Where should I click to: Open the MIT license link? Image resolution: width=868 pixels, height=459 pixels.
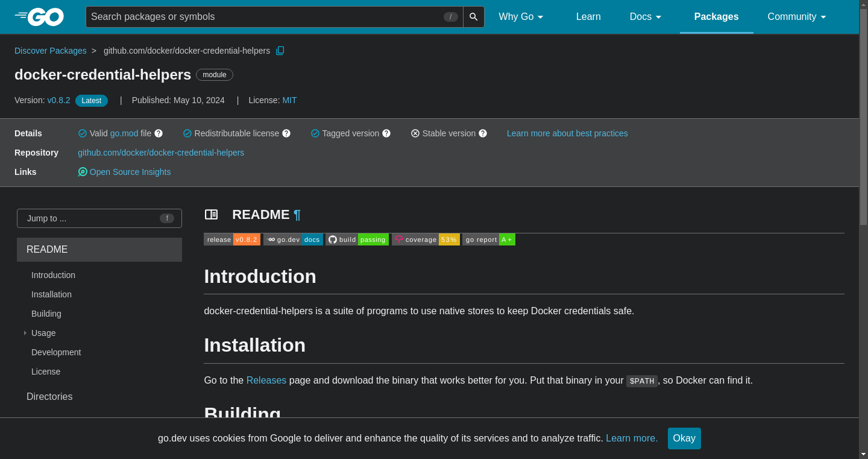[289, 100]
